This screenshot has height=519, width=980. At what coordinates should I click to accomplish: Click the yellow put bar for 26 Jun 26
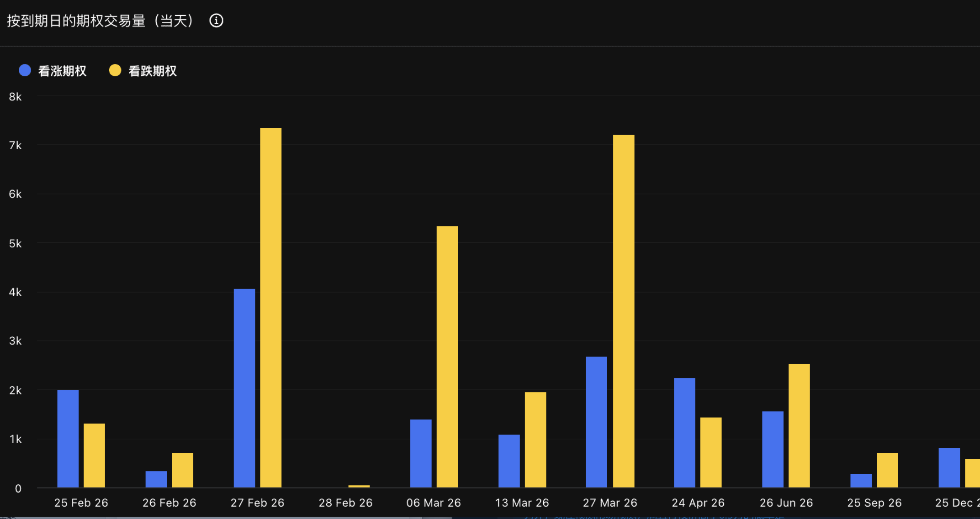799,425
